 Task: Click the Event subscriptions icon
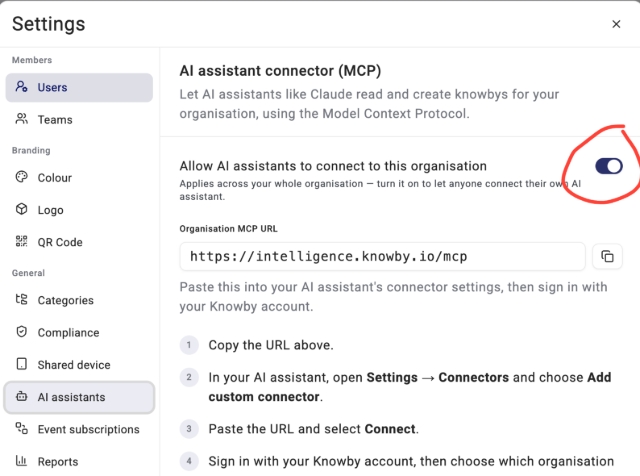point(21,428)
